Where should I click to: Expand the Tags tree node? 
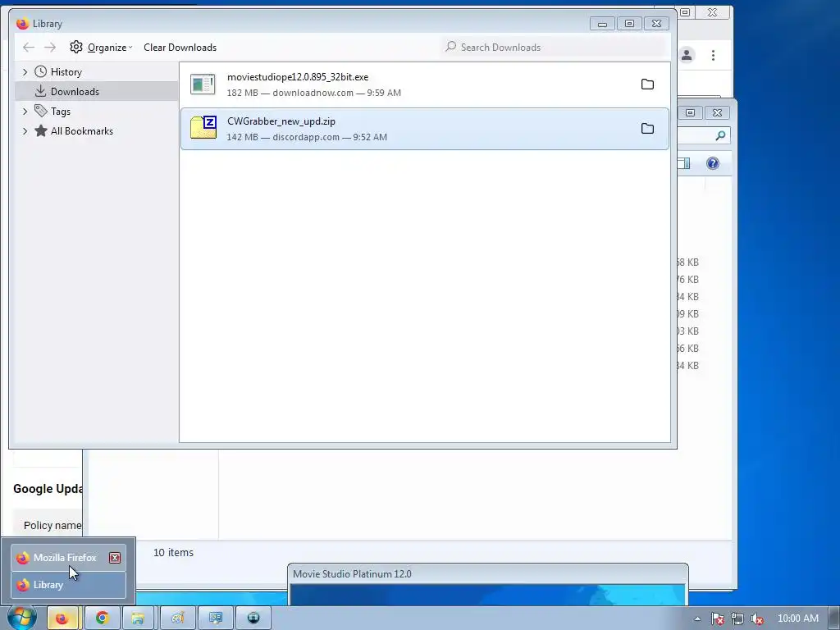pyautogui.click(x=25, y=112)
